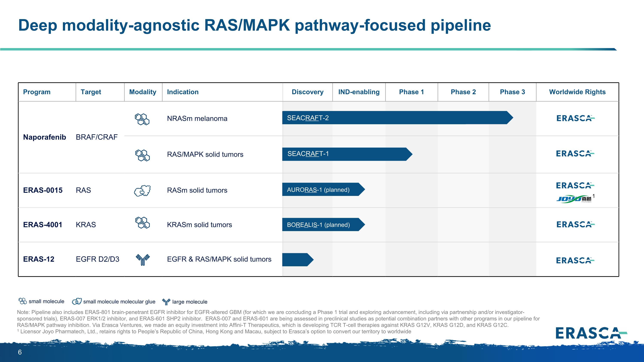644x362 pixels.
Task: Click the ERAS-0015 molecular glue icon
Action: (142, 191)
